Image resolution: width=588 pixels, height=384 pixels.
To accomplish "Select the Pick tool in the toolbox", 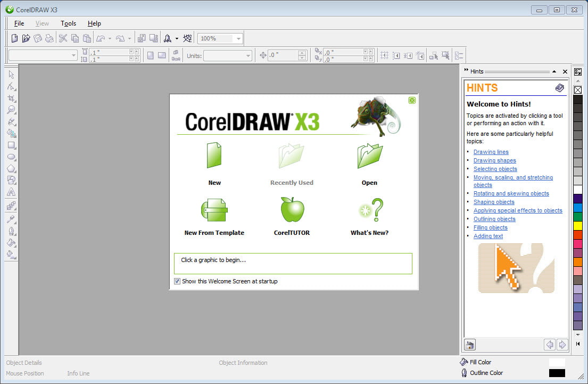I will [11, 75].
